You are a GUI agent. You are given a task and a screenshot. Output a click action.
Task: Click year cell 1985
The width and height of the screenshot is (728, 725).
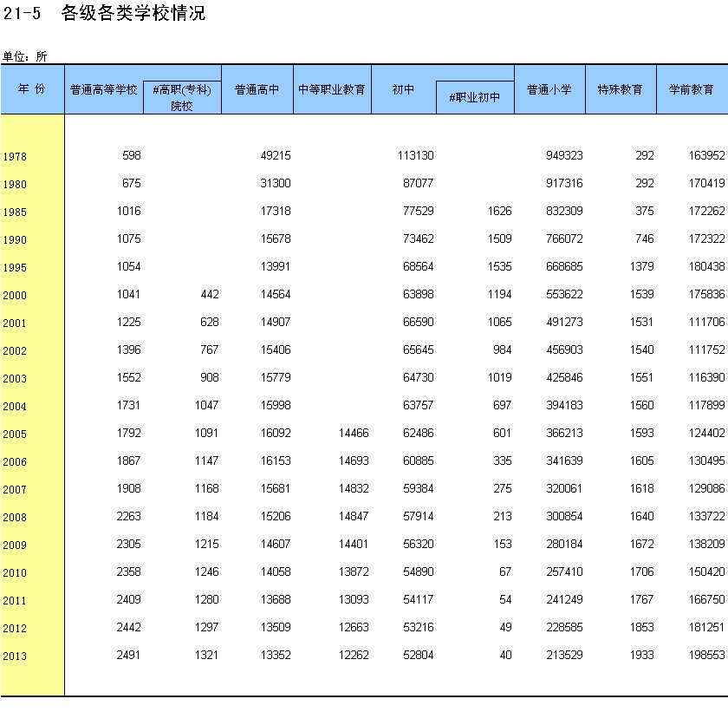pos(15,212)
